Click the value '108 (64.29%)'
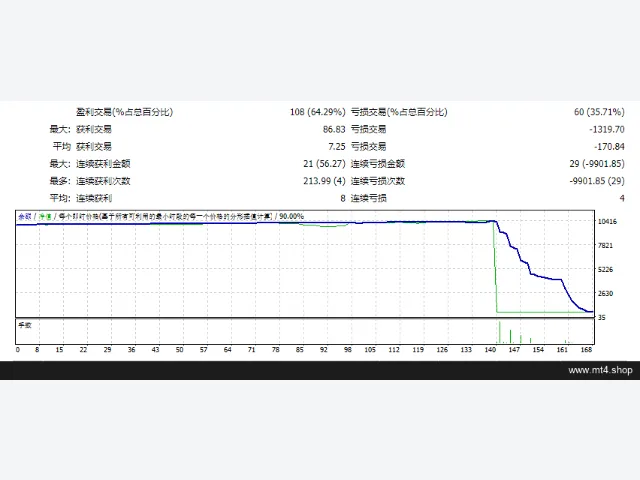 pos(318,112)
